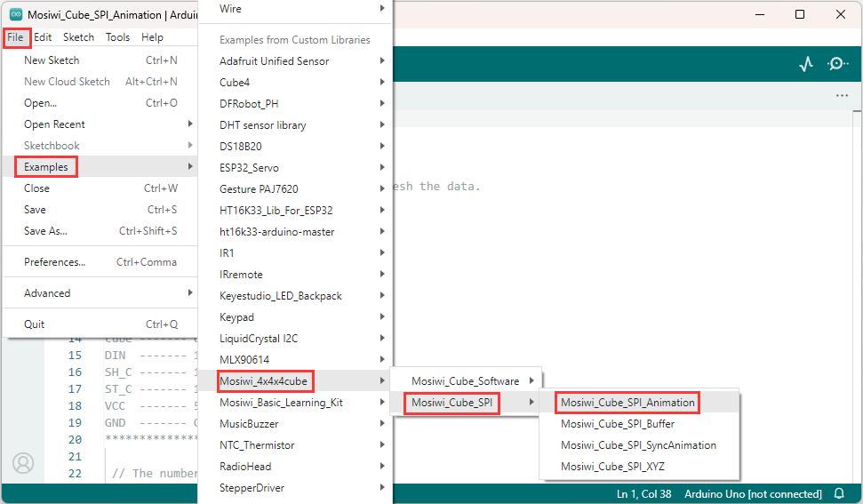The width and height of the screenshot is (863, 504).
Task: Click the notifications bell icon
Action: tap(839, 493)
